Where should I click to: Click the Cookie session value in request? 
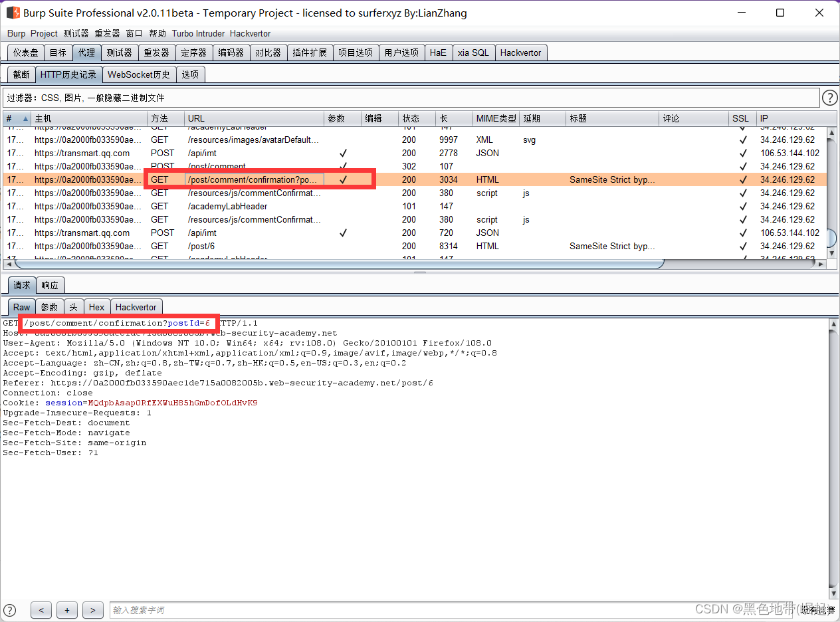pos(172,403)
